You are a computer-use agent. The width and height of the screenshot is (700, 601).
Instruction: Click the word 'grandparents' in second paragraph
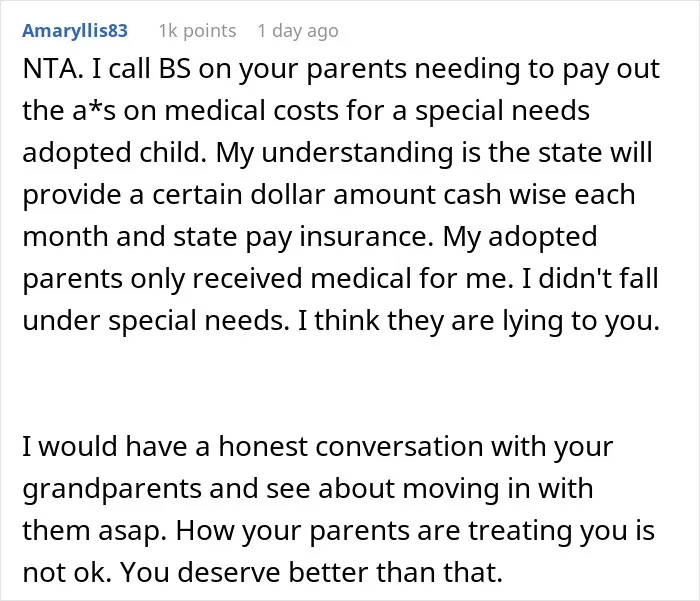coord(112,489)
